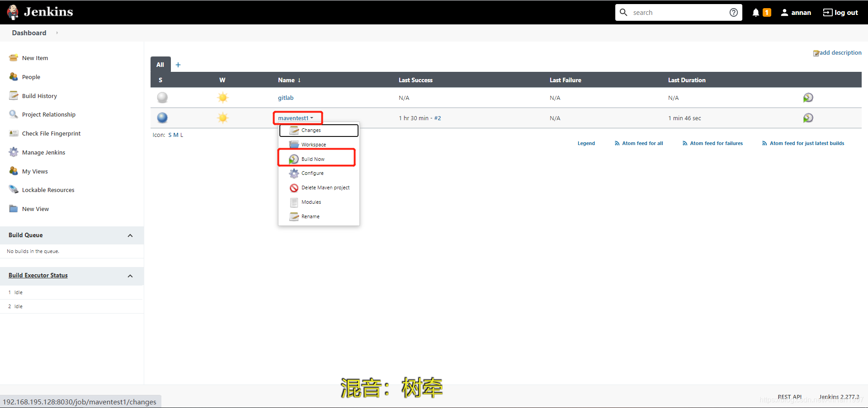Schedule a build for maventest1 via row icon
The image size is (868, 408).
(x=808, y=118)
